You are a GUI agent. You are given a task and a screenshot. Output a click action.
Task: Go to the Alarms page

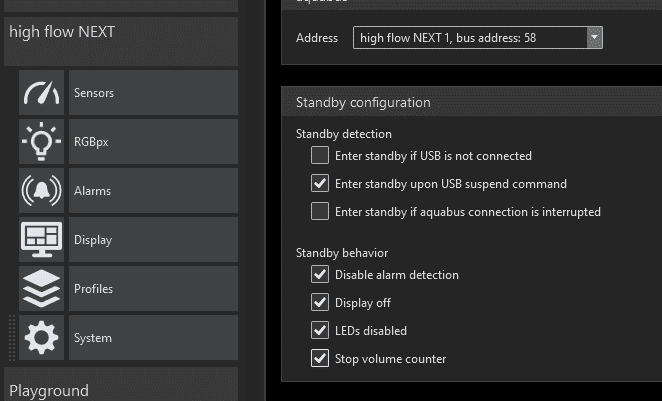coord(153,190)
